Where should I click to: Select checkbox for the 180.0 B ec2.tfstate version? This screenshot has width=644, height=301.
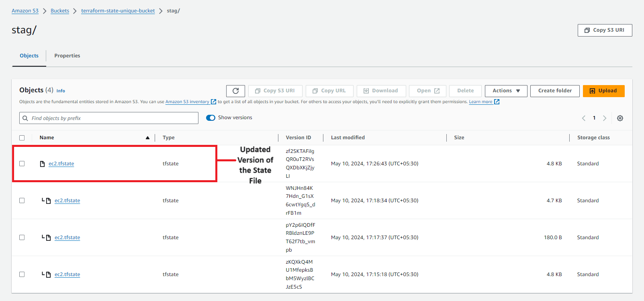click(22, 238)
